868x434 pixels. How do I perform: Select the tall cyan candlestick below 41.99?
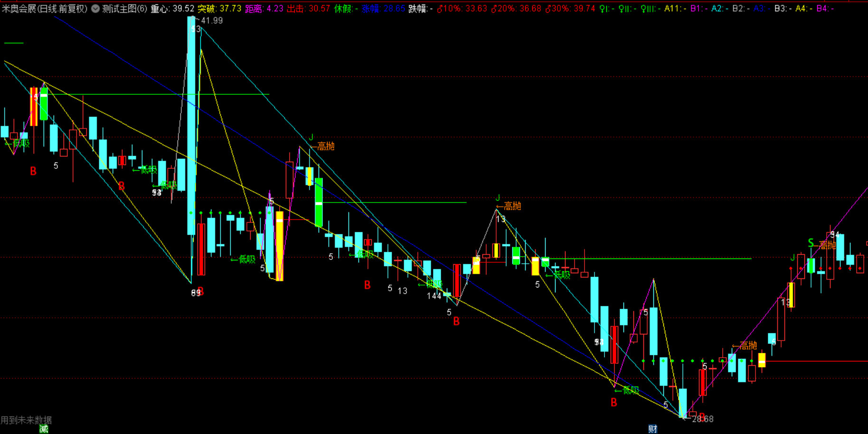click(191, 125)
